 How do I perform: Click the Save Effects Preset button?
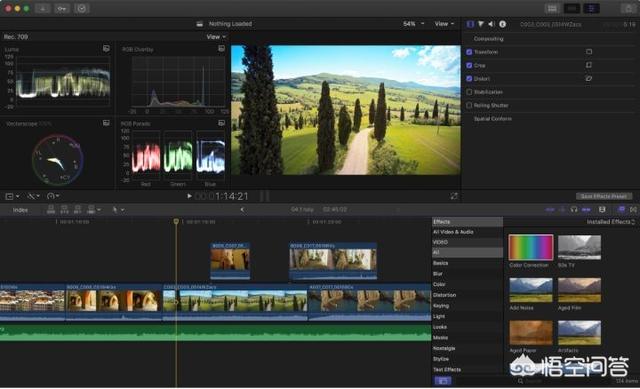point(604,196)
